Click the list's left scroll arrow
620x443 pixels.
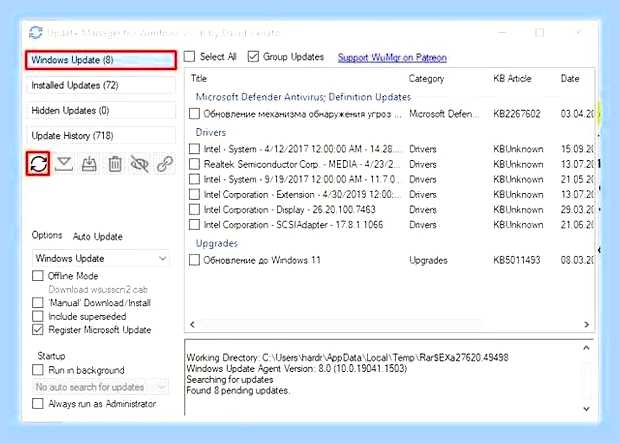coord(192,325)
